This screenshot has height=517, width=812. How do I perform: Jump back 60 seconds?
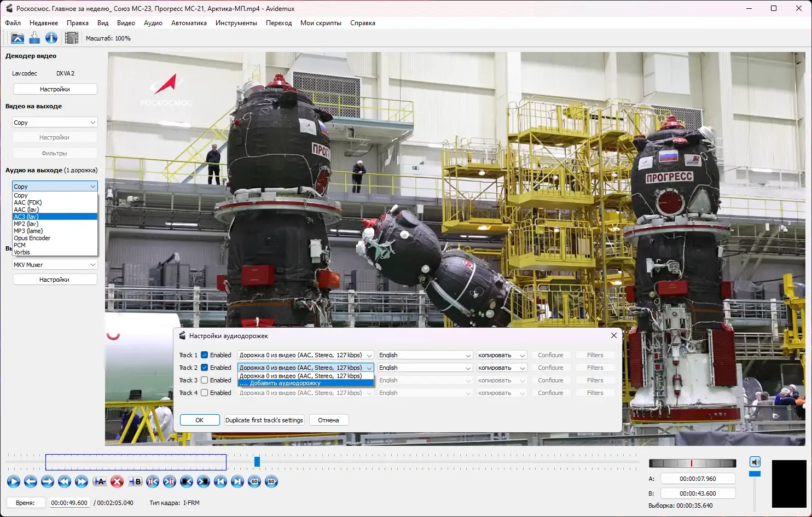pos(254,481)
